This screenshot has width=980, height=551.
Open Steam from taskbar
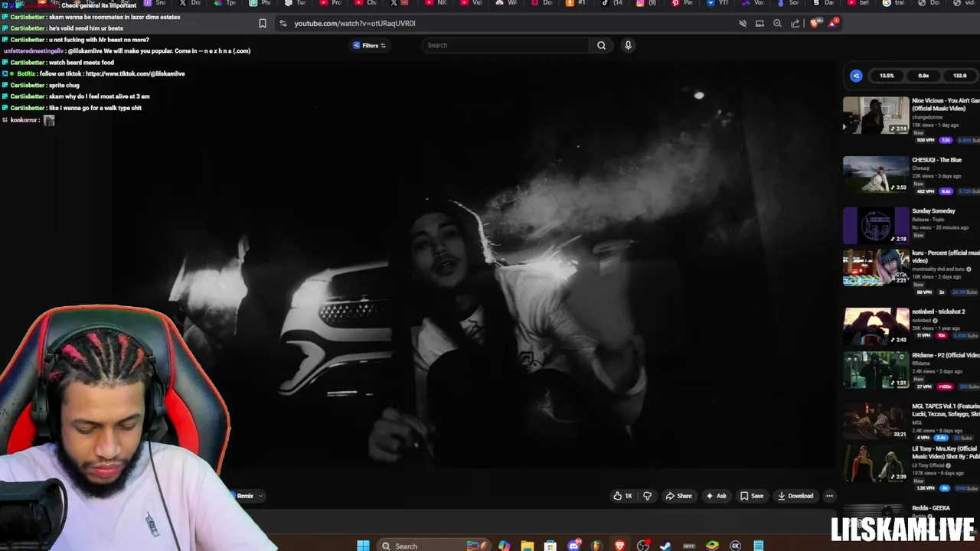[x=665, y=546]
